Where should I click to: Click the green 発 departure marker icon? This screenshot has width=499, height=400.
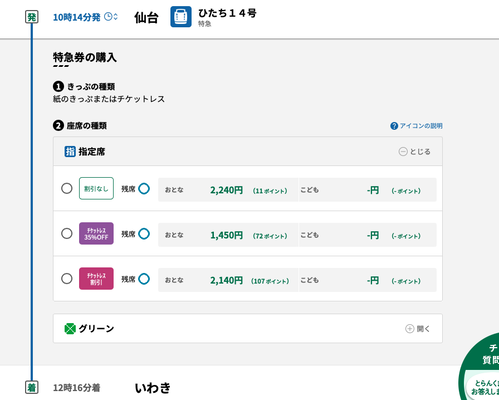coord(32,17)
